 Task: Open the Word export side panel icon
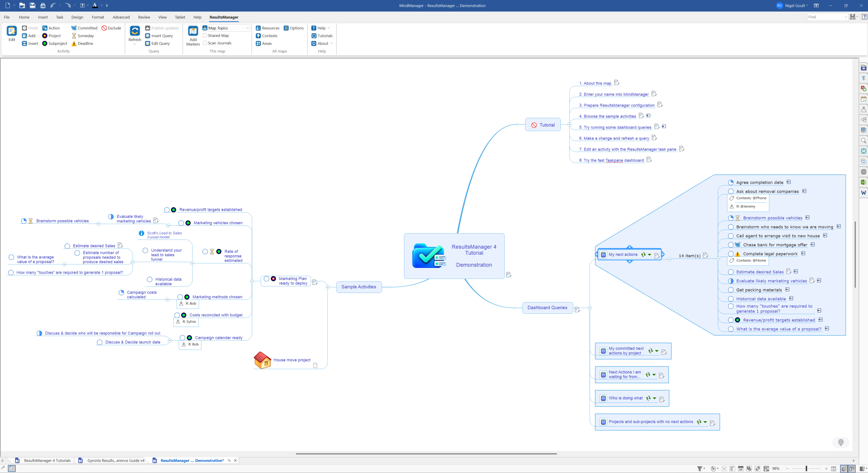(863, 193)
